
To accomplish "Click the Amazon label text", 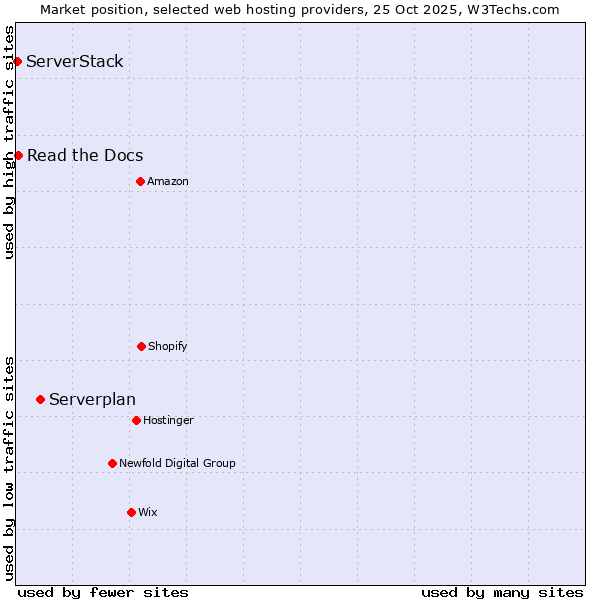I will (168, 181).
